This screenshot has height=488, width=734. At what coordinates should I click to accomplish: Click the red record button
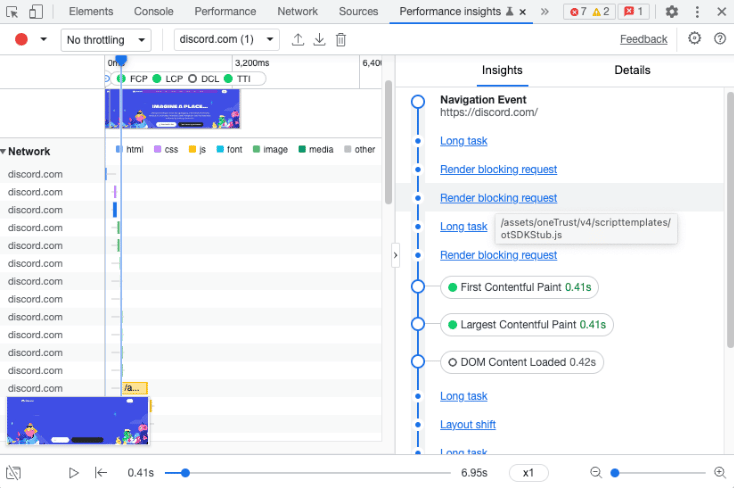click(21, 40)
